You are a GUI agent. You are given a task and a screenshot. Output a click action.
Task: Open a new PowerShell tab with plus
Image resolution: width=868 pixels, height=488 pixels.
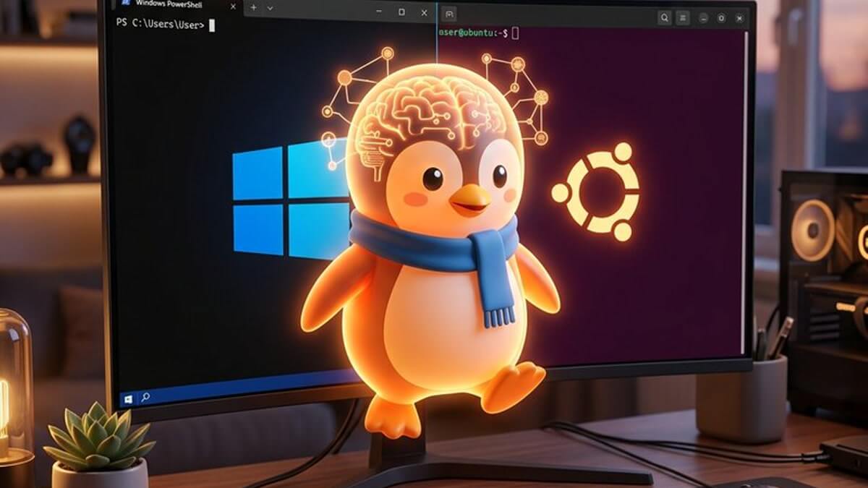[x=253, y=7]
